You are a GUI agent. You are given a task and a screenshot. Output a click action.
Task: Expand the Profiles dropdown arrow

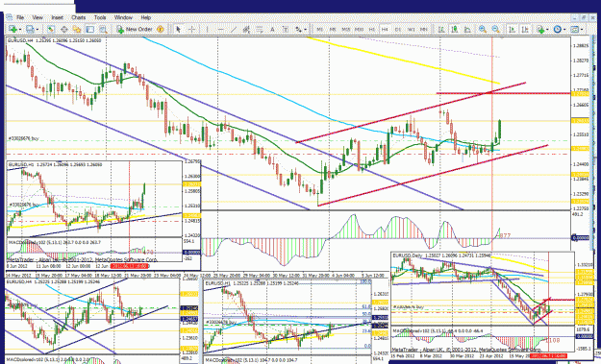(37, 30)
